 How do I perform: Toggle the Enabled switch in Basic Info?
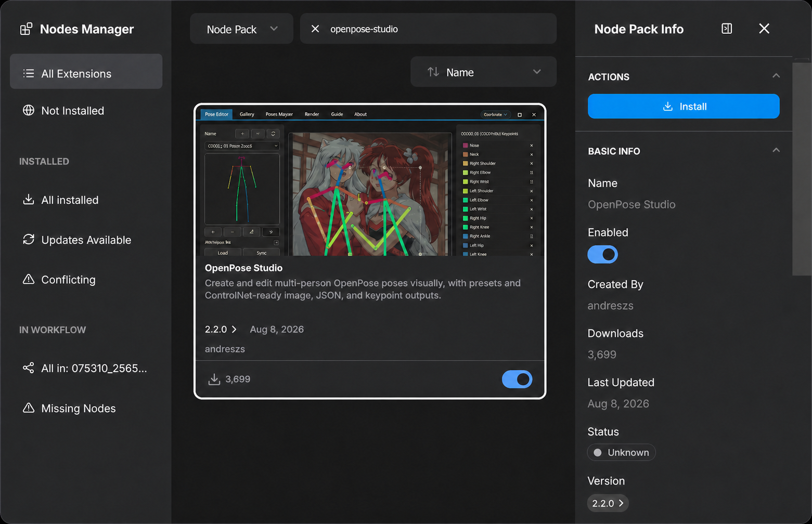pyautogui.click(x=602, y=255)
